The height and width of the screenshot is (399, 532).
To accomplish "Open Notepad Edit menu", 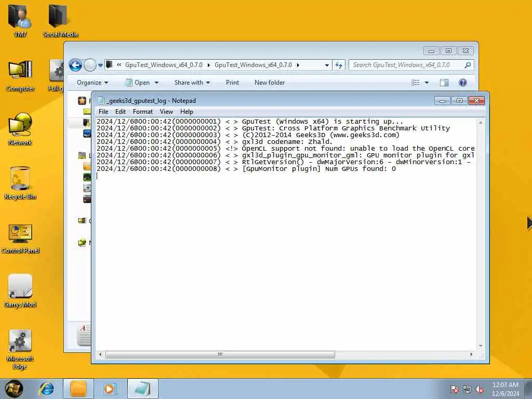I will (x=121, y=112).
